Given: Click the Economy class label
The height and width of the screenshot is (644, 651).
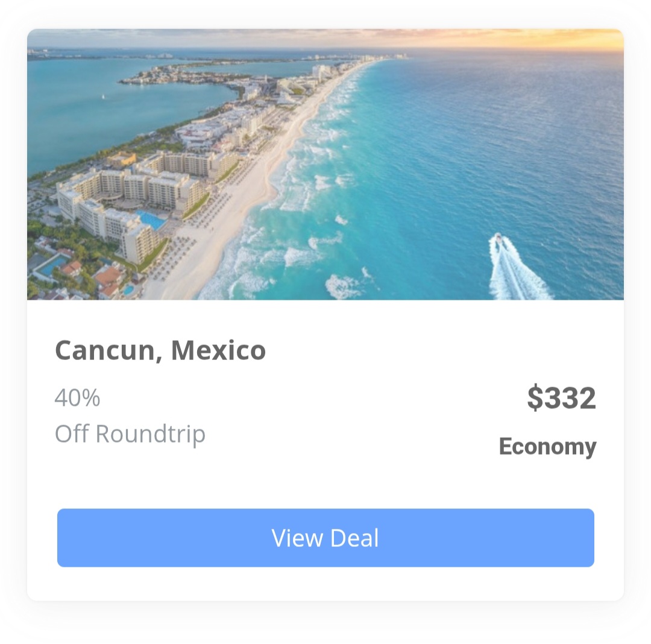Looking at the screenshot, I should click(547, 447).
